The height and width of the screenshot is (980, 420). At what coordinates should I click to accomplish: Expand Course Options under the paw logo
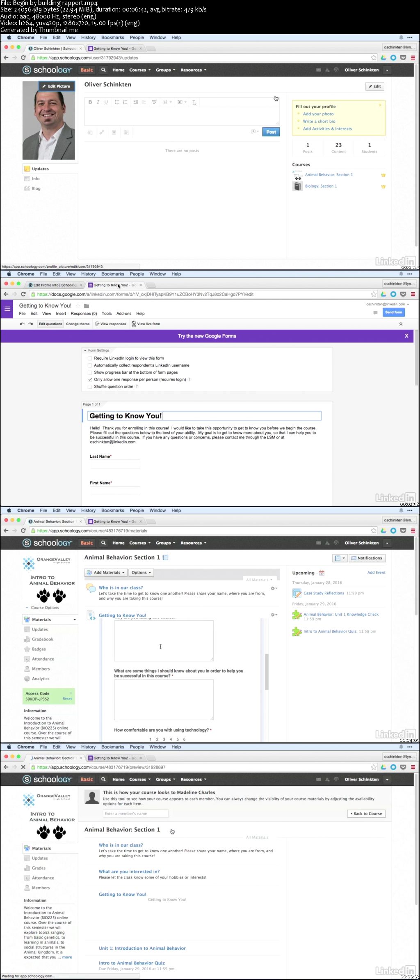[x=42, y=608]
